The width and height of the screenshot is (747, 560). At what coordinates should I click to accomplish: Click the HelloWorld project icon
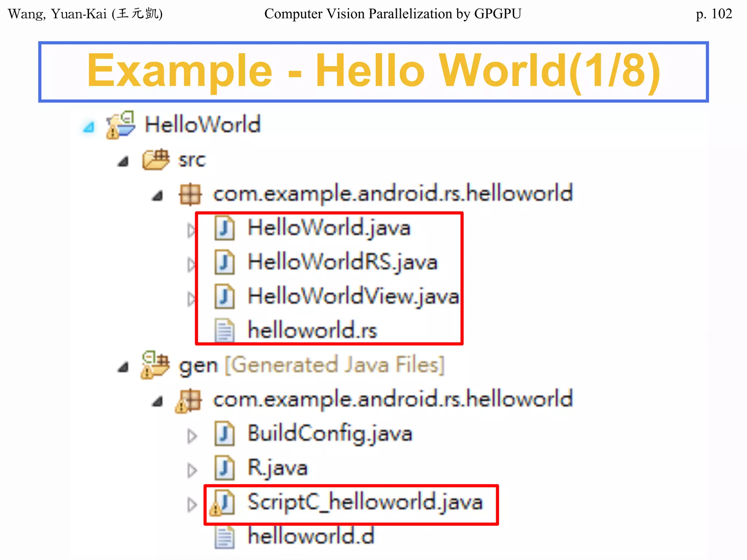[x=121, y=125]
